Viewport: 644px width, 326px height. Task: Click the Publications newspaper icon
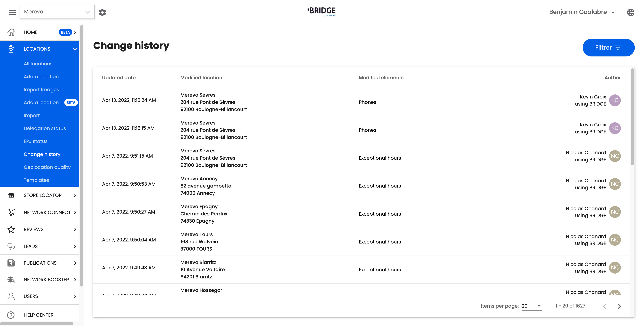pyautogui.click(x=11, y=263)
